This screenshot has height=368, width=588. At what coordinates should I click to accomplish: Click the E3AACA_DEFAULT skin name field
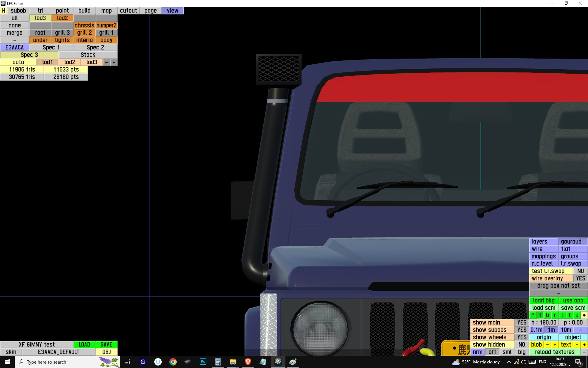58,352
